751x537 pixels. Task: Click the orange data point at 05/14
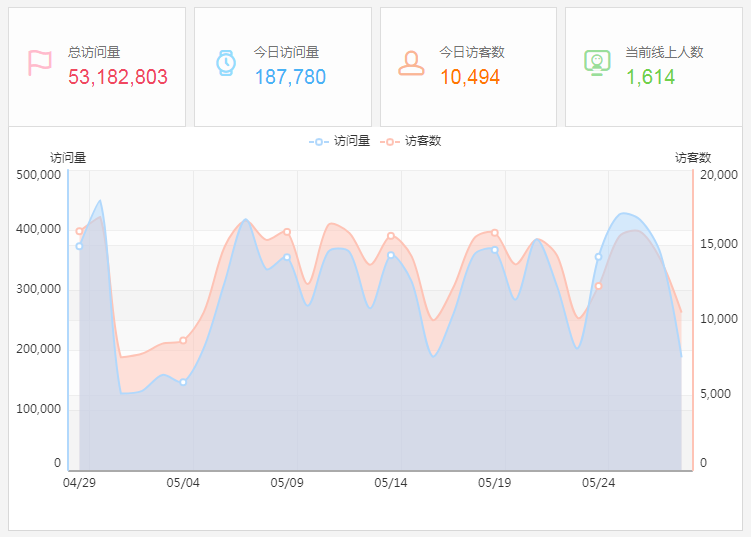[391, 236]
